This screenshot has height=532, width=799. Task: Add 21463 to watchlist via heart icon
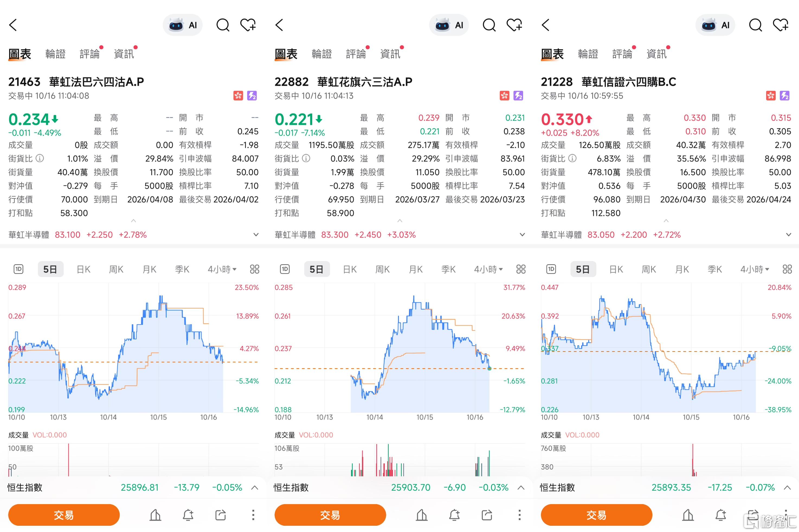248,25
